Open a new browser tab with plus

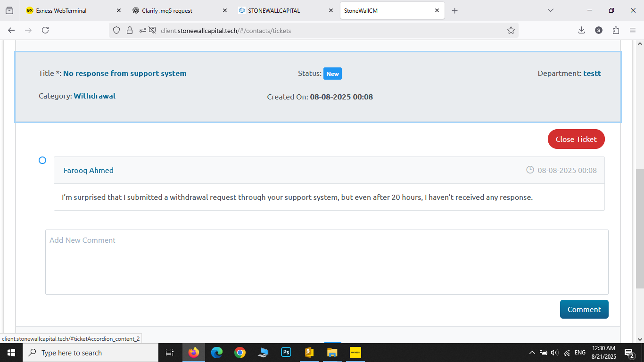coord(454,10)
